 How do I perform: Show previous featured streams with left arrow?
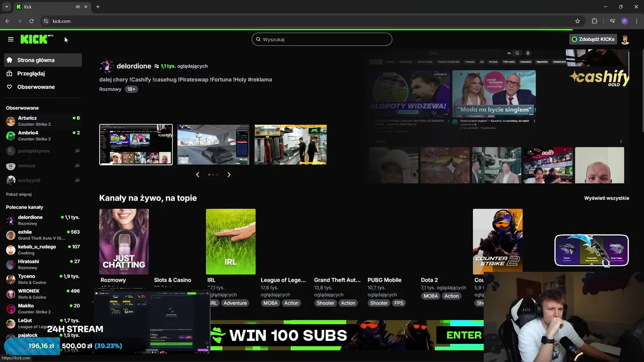pos(197,174)
